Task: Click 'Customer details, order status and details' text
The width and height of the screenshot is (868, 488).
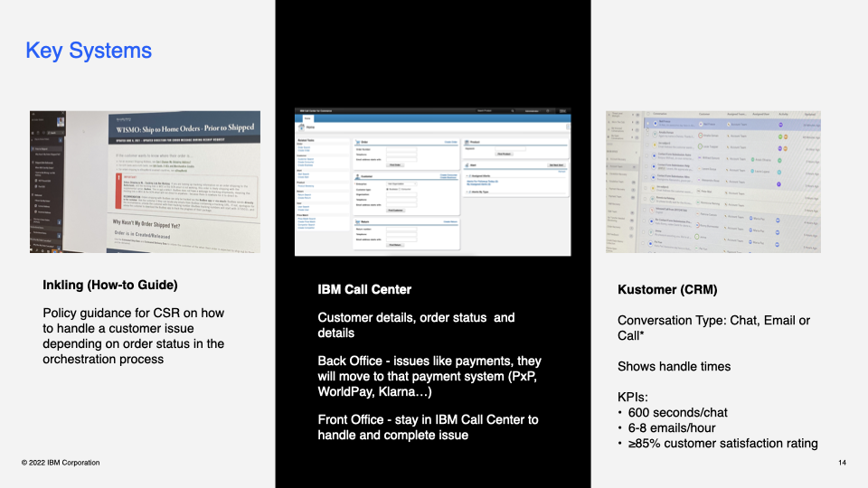Action: tap(416, 325)
